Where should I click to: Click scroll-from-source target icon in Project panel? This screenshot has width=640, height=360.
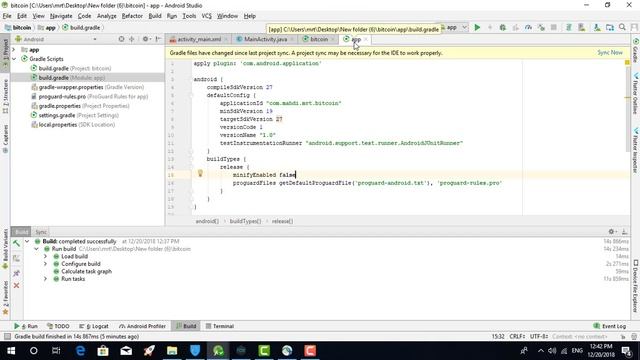pos(121,39)
